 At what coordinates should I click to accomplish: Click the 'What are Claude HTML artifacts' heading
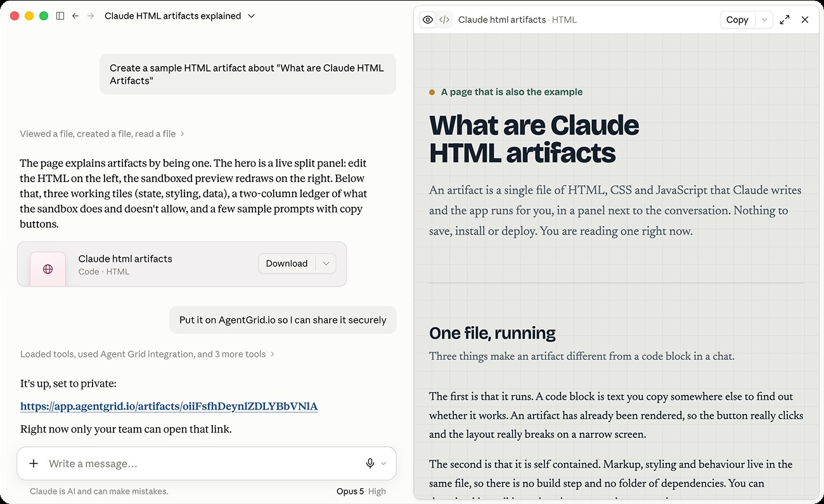[x=534, y=139]
